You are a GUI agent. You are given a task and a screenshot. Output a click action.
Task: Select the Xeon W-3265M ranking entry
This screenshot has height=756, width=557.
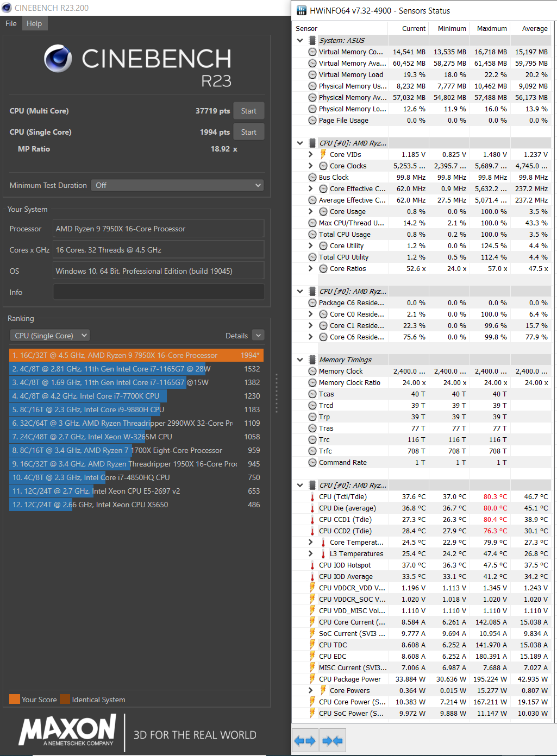pos(136,437)
